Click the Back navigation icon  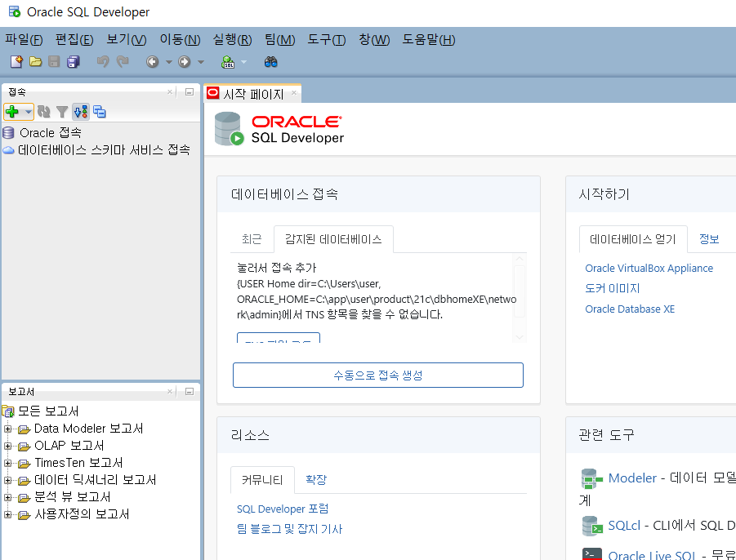pyautogui.click(x=153, y=62)
